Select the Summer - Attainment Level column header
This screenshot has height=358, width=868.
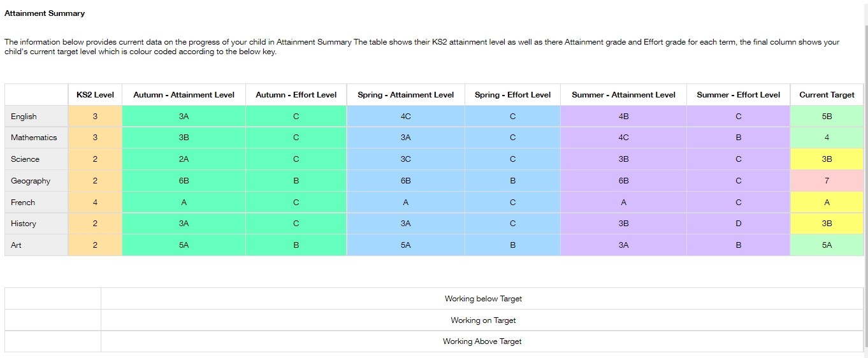[623, 95]
